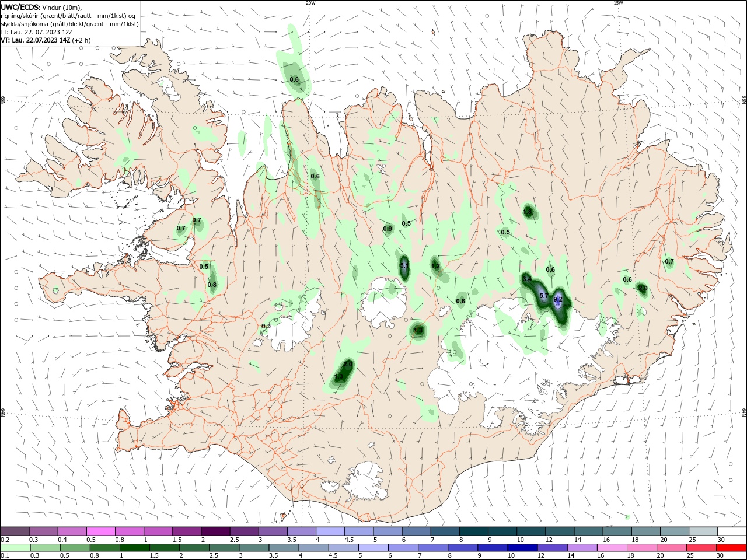Image resolution: width=747 pixels, height=560 pixels.
Task: Click the 0.8 precipitation value on map
Action: (x=212, y=285)
